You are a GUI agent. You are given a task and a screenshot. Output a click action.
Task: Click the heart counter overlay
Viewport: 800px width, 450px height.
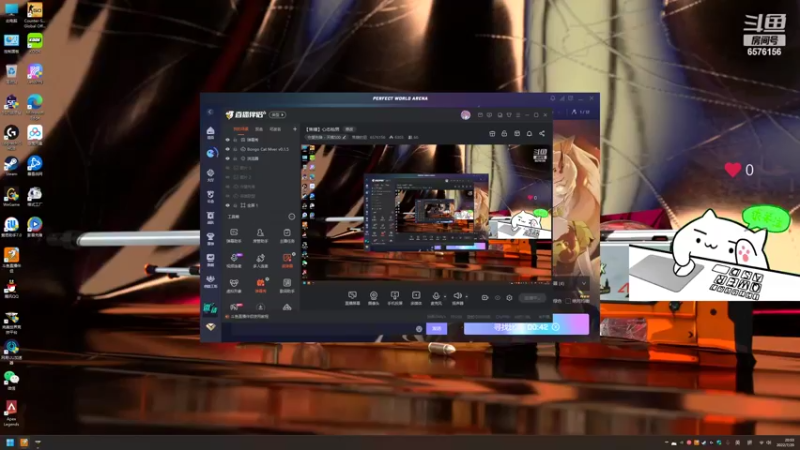click(x=739, y=170)
